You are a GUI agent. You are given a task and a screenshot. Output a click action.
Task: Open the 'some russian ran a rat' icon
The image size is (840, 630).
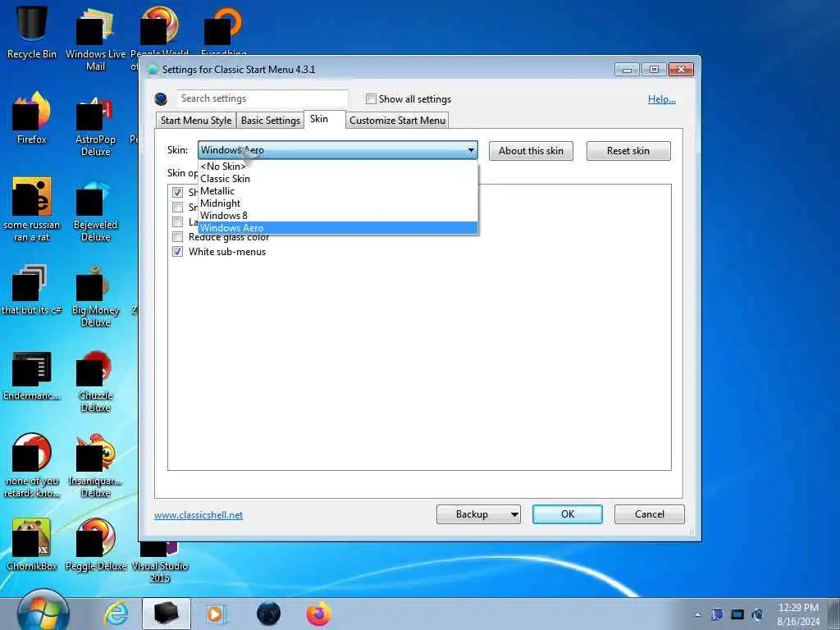click(32, 209)
